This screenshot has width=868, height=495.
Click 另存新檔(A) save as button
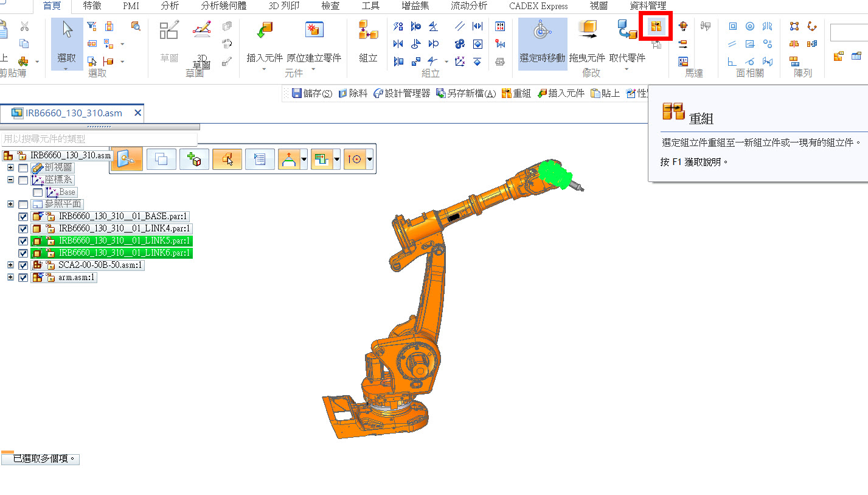coord(466,93)
